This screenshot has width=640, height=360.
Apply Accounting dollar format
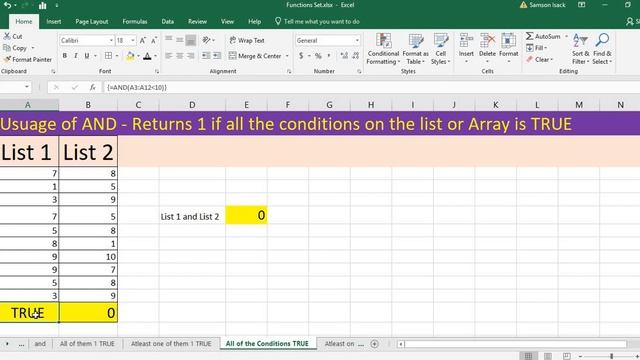(301, 56)
